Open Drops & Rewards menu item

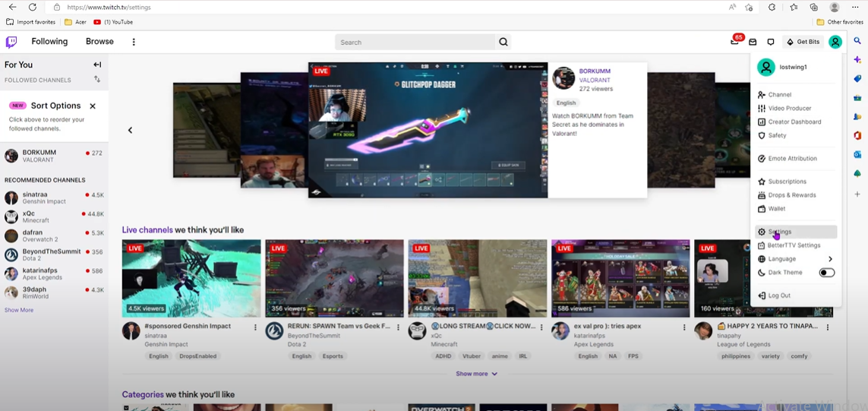(x=796, y=195)
